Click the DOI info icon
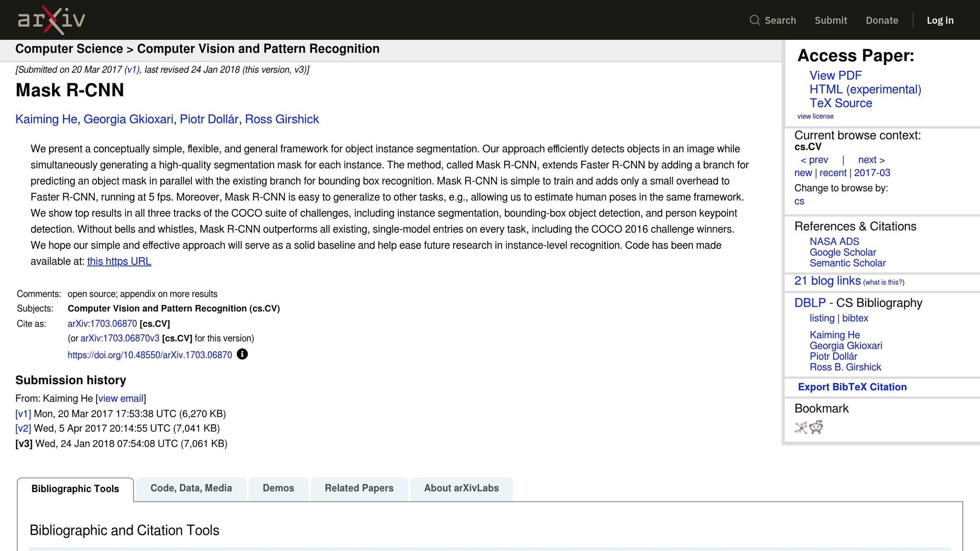 click(242, 354)
